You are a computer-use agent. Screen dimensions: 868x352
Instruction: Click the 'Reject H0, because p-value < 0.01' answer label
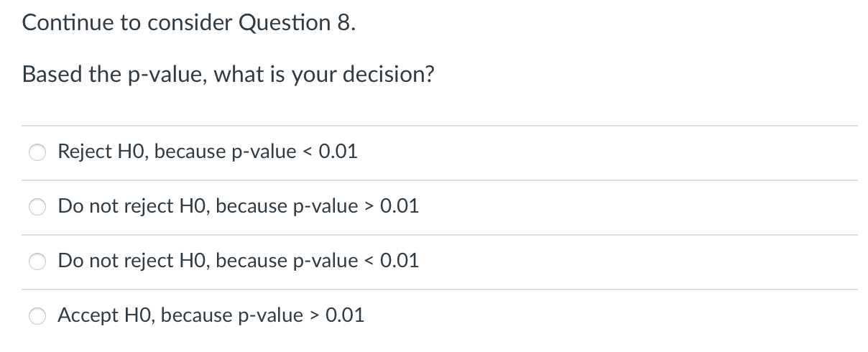(207, 152)
